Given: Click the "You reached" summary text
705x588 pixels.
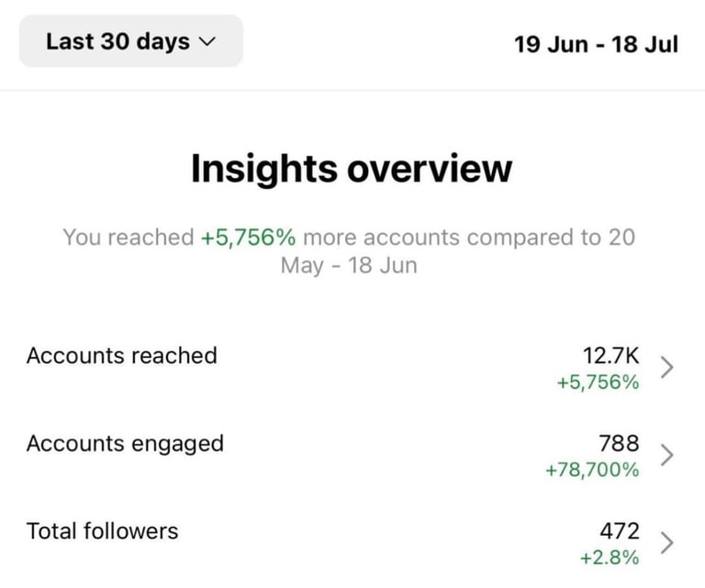Looking at the screenshot, I should point(129,238).
